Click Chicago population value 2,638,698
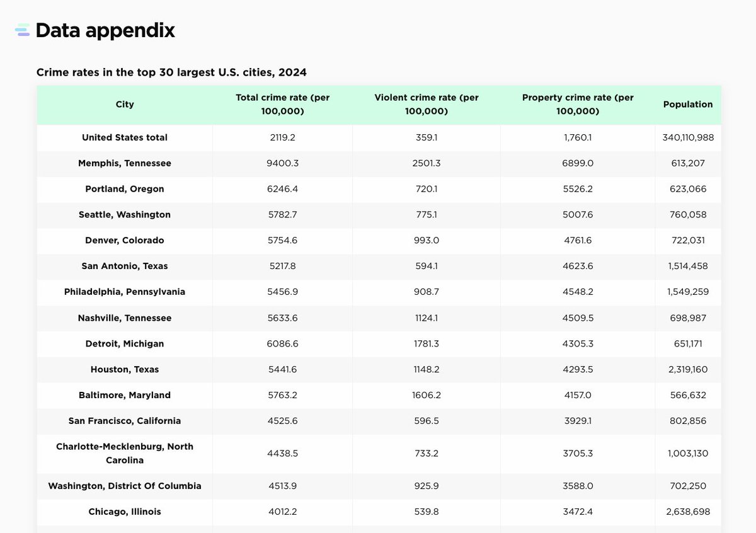Image resolution: width=756 pixels, height=533 pixels. 688,512
